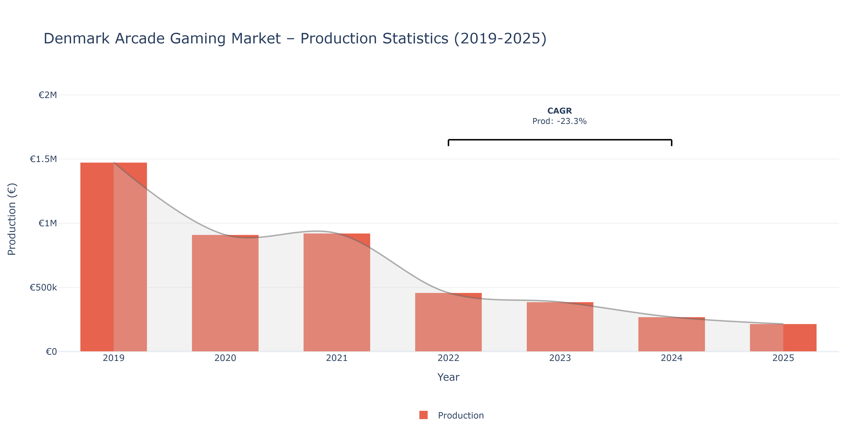Click the '€1.5M' y-axis tick label
The height and width of the screenshot is (434, 868).
point(43,159)
